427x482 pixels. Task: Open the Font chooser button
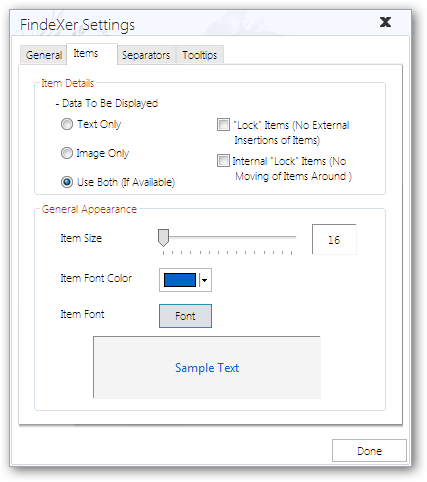point(185,316)
